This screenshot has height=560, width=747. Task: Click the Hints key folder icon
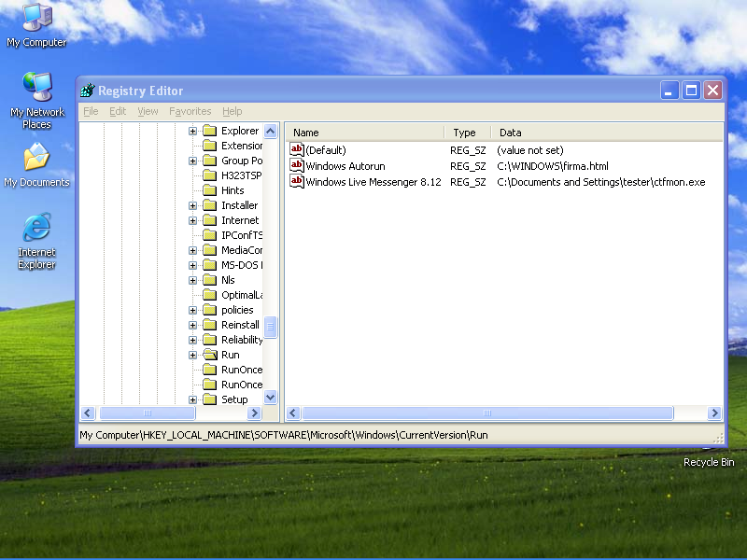pos(209,190)
